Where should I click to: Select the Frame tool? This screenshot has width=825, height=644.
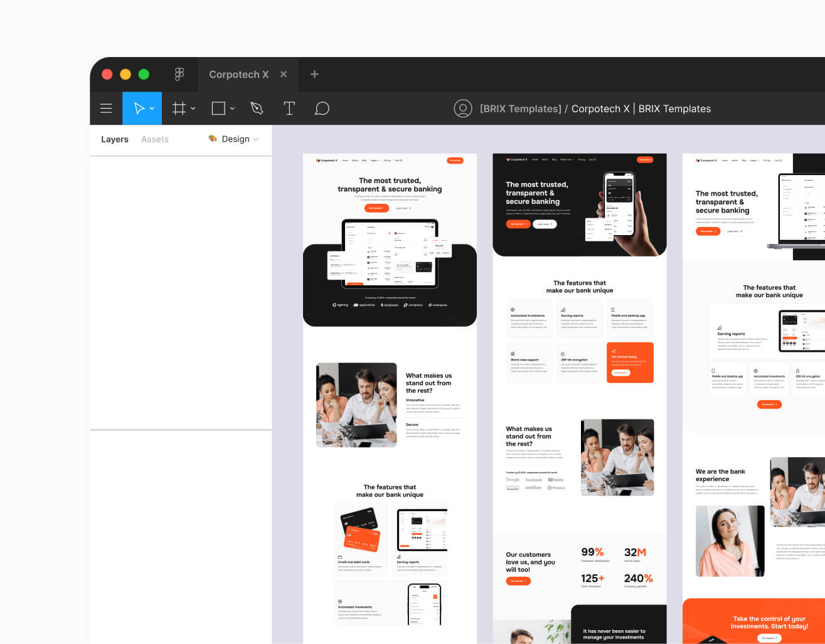[178, 108]
